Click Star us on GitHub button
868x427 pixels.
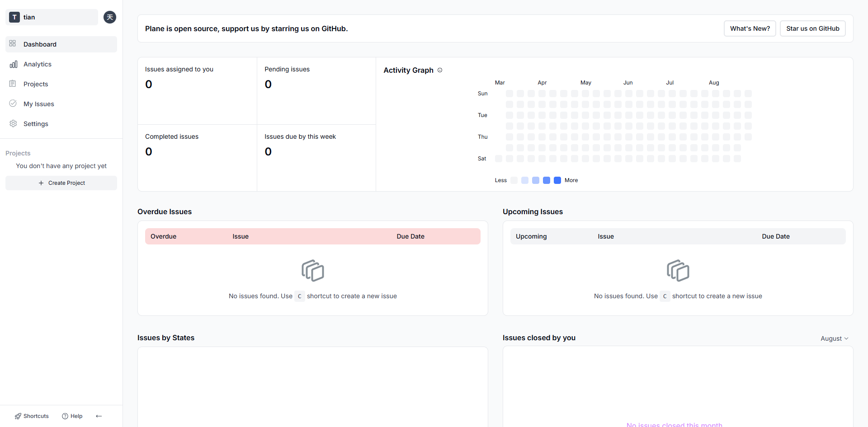pyautogui.click(x=813, y=28)
